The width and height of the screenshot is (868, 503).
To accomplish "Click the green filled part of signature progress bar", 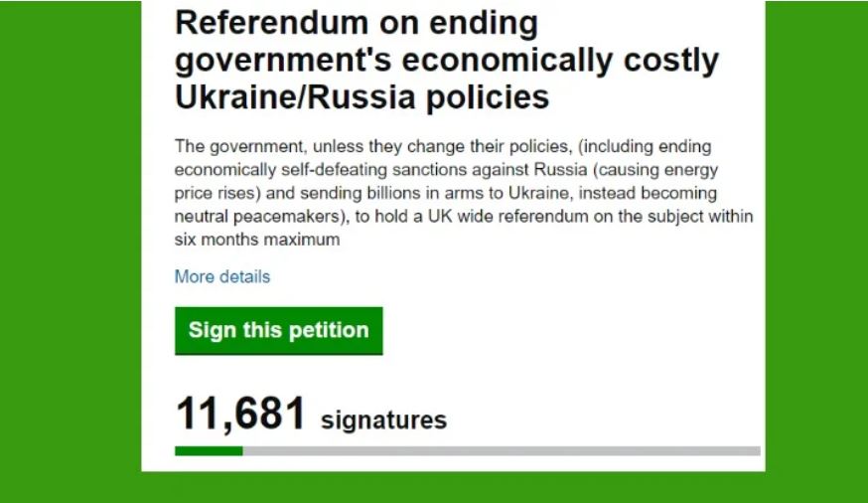I will pos(209,450).
